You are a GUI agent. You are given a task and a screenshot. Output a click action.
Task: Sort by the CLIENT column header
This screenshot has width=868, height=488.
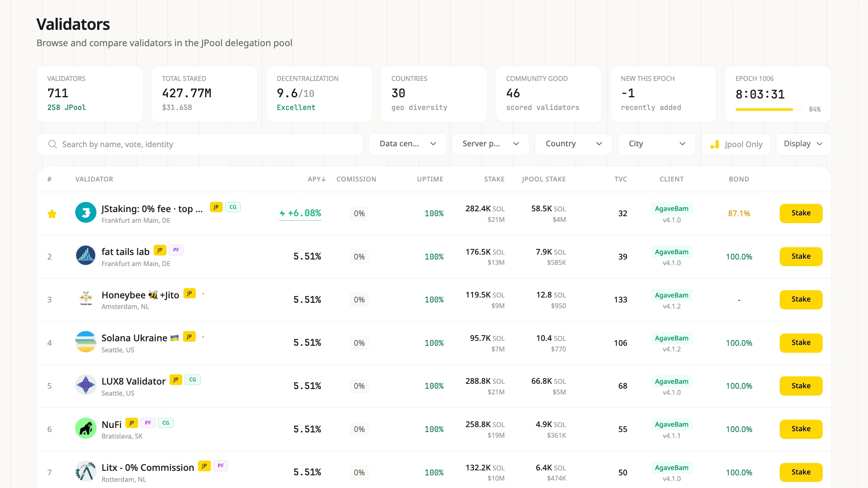point(671,179)
